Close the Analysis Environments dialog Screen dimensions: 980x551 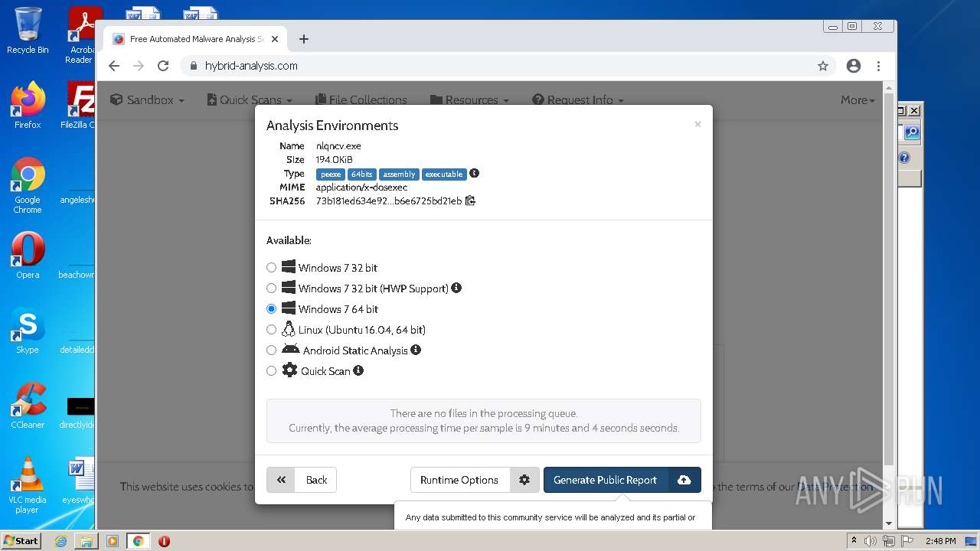[x=697, y=124]
